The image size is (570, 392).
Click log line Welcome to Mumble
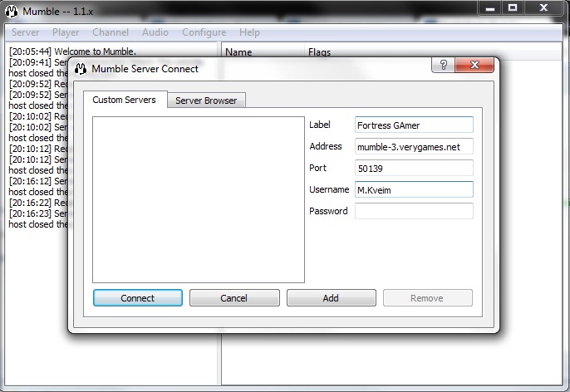pyautogui.click(x=73, y=51)
